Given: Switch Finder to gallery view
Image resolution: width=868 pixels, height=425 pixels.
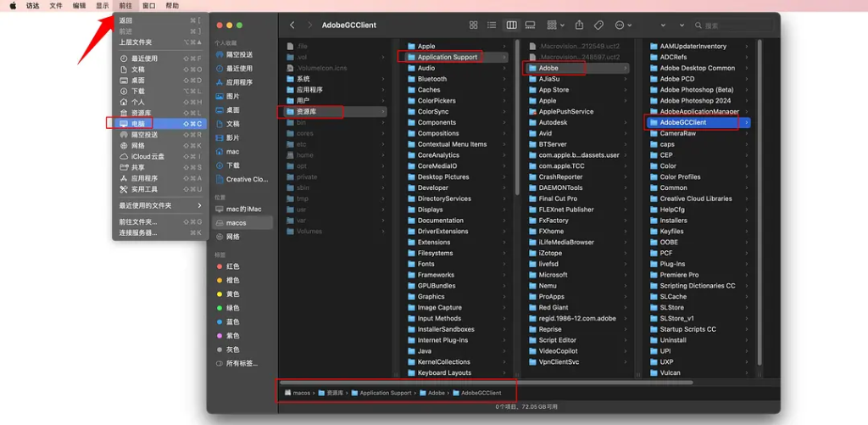Looking at the screenshot, I should pos(531,25).
